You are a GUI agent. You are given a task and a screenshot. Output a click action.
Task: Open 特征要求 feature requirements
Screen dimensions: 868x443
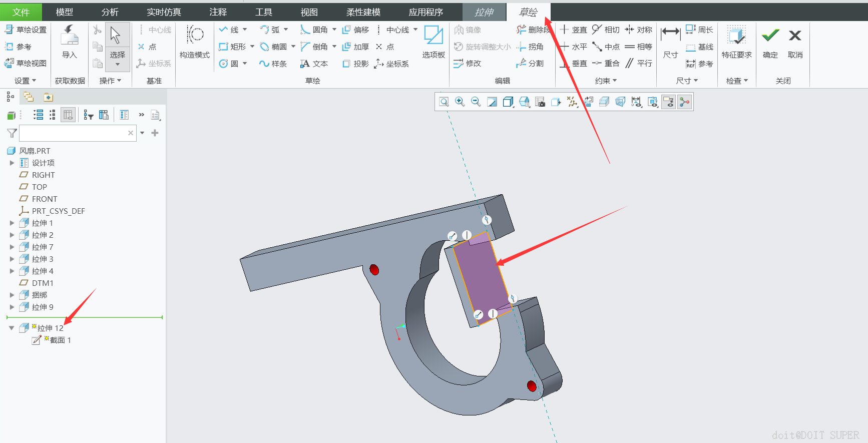[x=736, y=42]
